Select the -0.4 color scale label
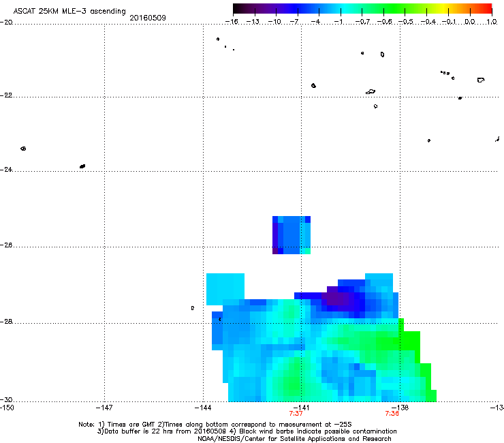Screen dimensions: 504x443 point(428,22)
